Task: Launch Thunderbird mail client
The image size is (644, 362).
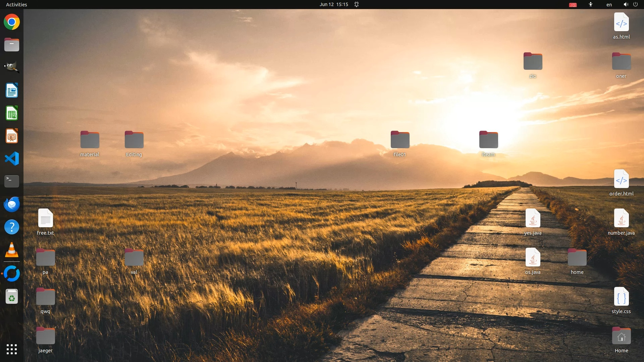Action: [12, 204]
